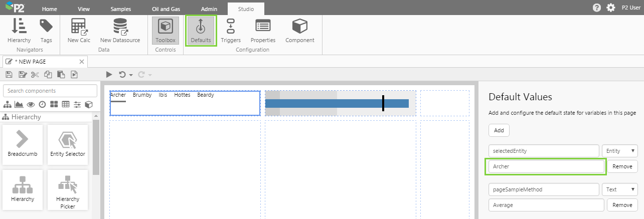Click the blue bullet chart bar
The height and width of the screenshot is (219, 644).
(337, 103)
